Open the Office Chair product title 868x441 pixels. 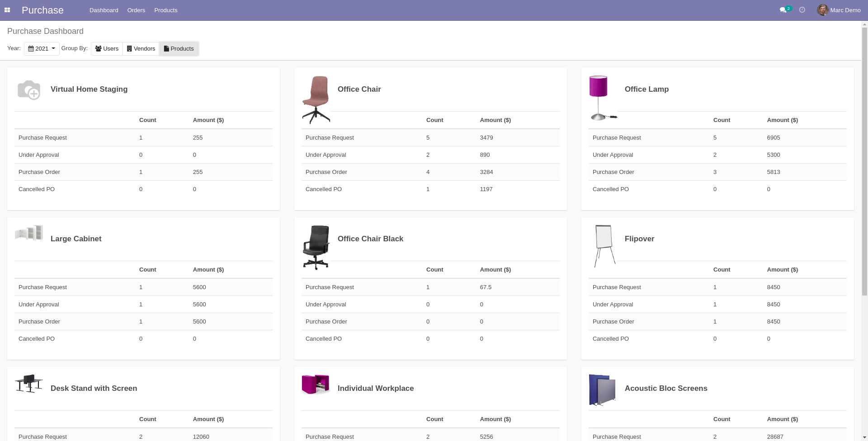359,89
